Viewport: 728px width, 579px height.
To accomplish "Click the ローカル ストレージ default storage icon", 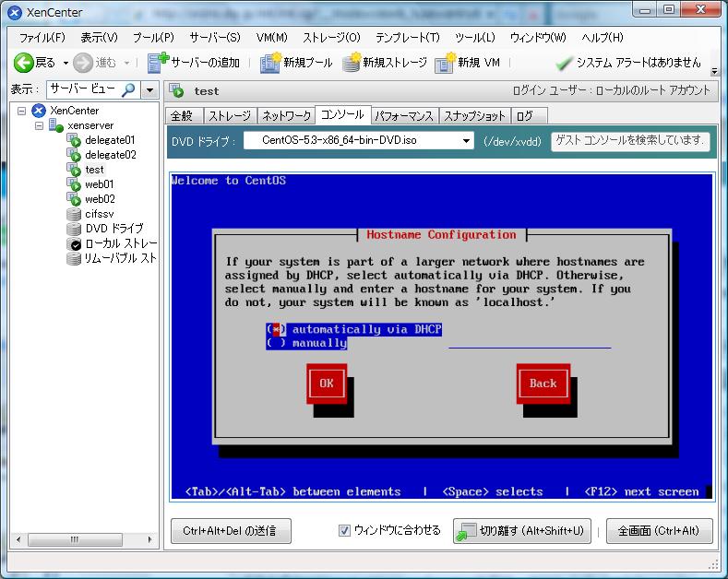I will [x=74, y=243].
